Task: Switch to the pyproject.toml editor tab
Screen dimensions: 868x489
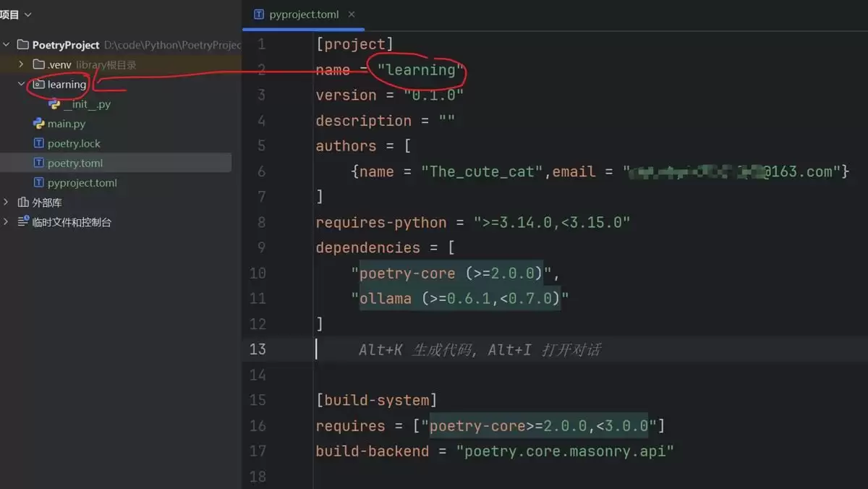Action: 305,14
